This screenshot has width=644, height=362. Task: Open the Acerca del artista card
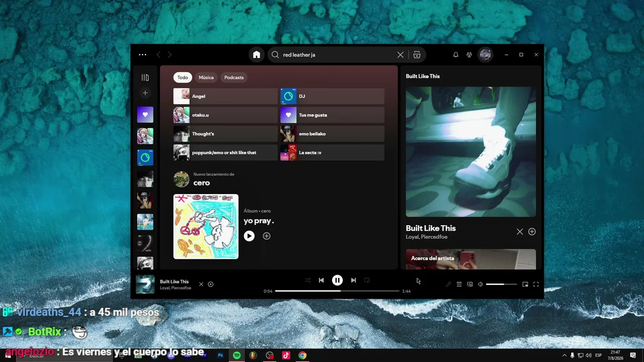[x=471, y=259]
